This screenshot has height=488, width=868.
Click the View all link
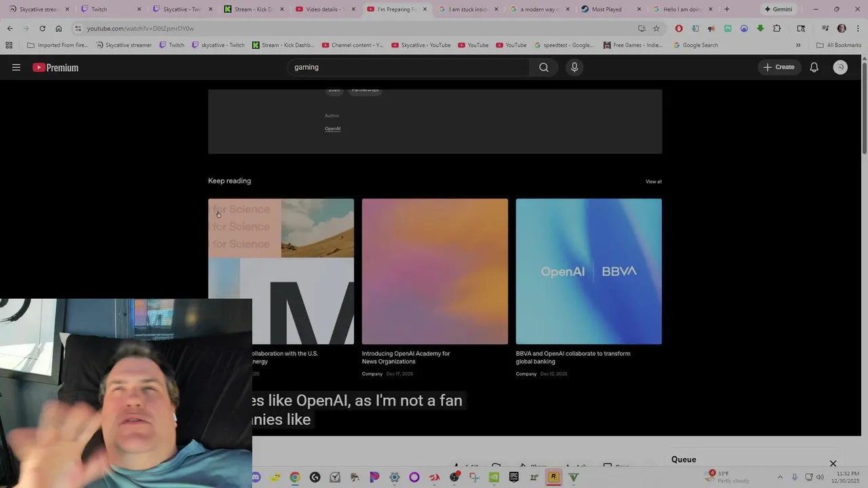[654, 182]
